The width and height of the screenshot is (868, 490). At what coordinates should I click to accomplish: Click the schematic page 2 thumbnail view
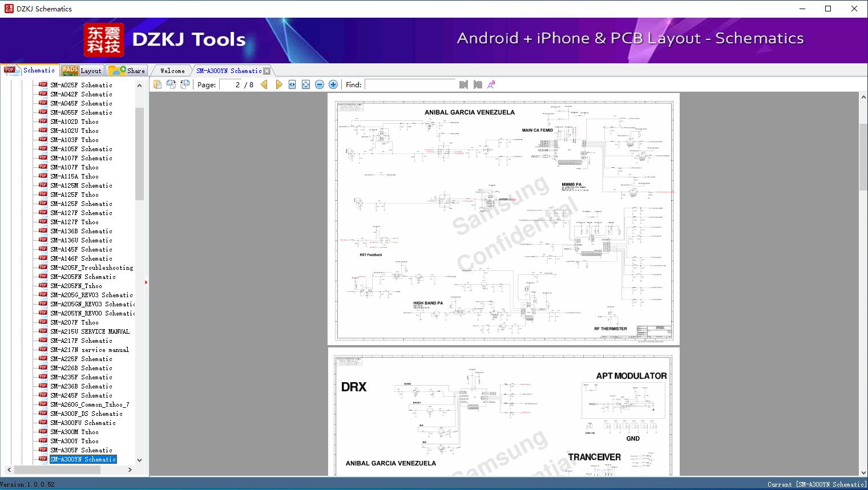504,219
